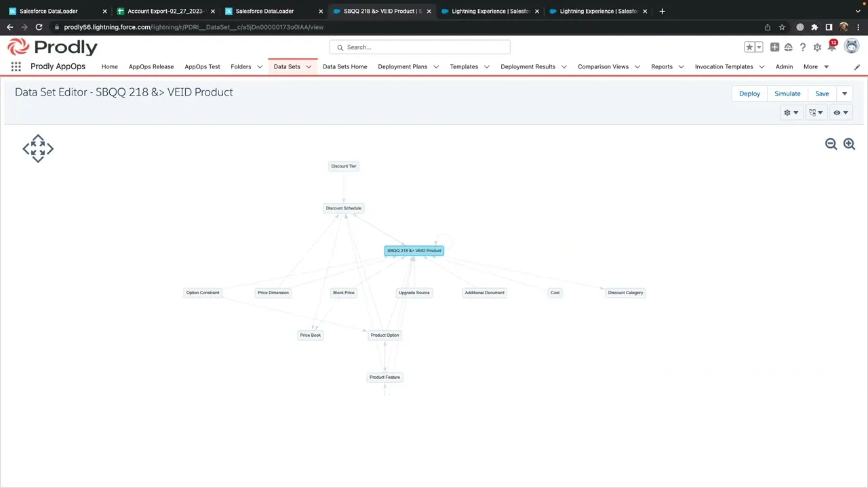The height and width of the screenshot is (488, 868).
Task: Select the Block Price node
Action: pyautogui.click(x=344, y=293)
